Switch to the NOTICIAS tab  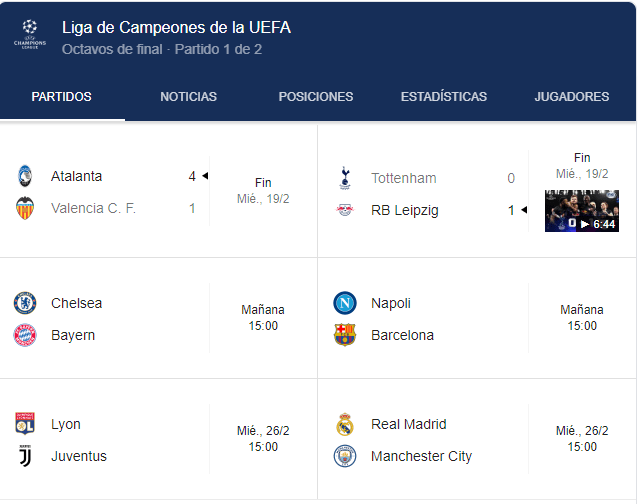[x=188, y=97]
